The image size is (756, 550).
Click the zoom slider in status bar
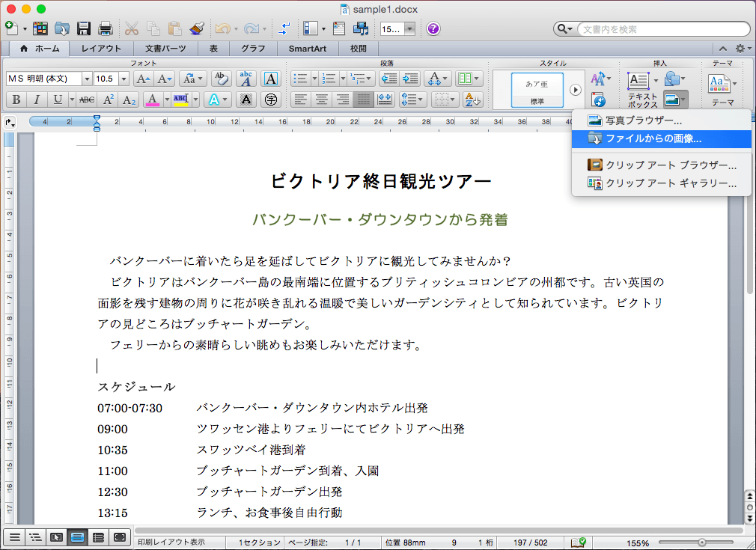coord(701,543)
